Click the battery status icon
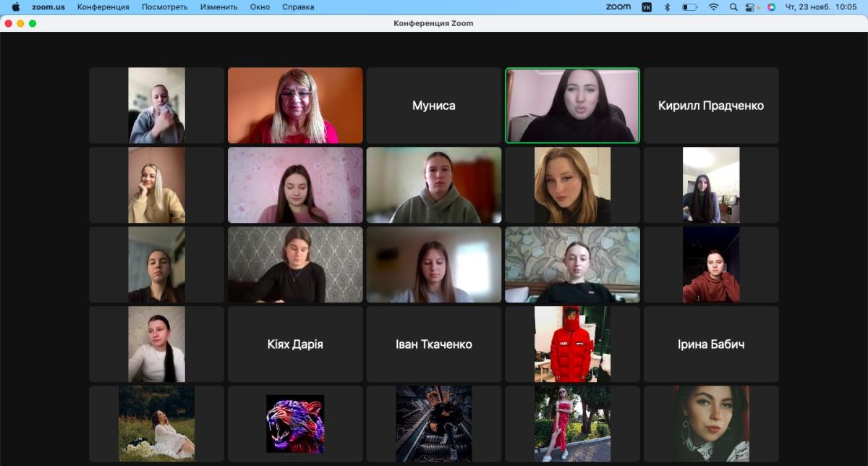This screenshot has width=868, height=466. tap(689, 7)
